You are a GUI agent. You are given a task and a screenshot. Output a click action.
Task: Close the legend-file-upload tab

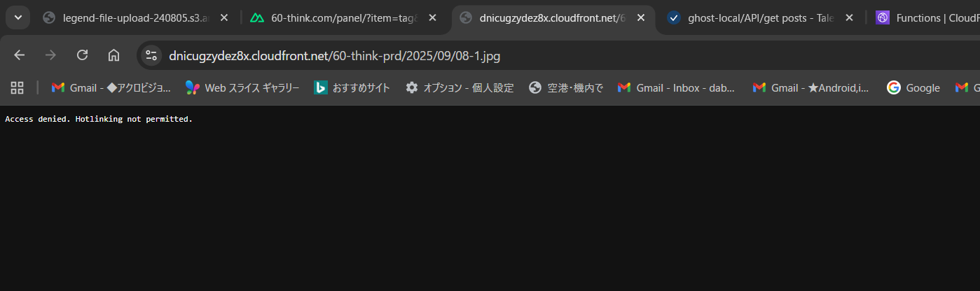[x=224, y=18]
